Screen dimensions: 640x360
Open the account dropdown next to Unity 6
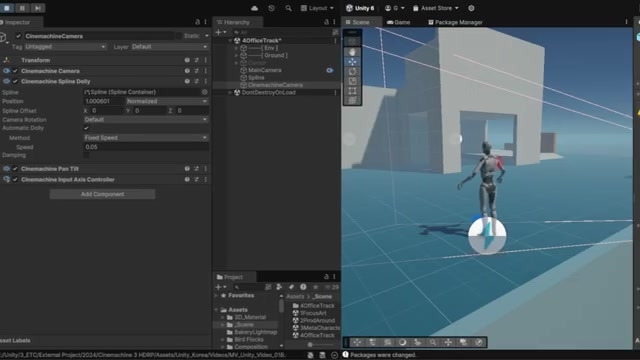(395, 8)
